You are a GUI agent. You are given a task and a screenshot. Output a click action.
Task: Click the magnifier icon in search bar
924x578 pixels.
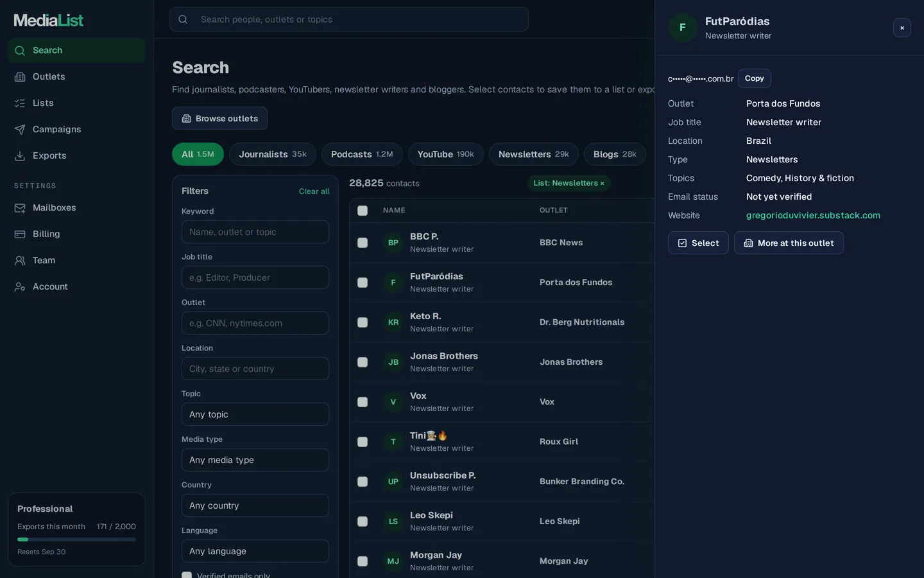click(x=183, y=19)
